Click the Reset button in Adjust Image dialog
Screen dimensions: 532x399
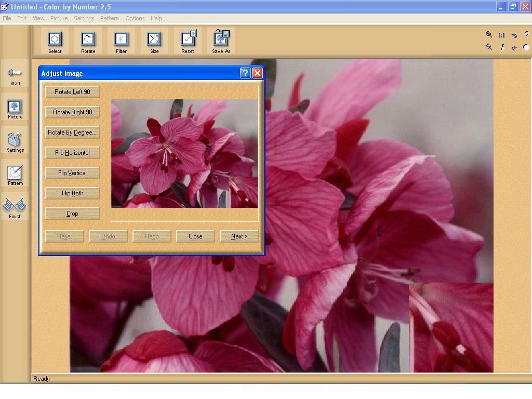(x=64, y=236)
